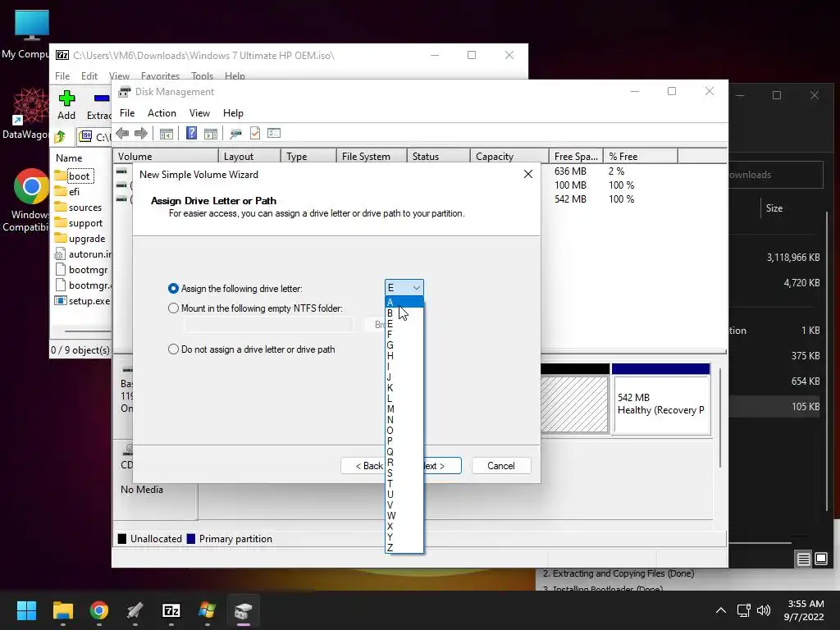Open Disk Management Action menu
Viewport: 840px width, 630px height.
162,113
